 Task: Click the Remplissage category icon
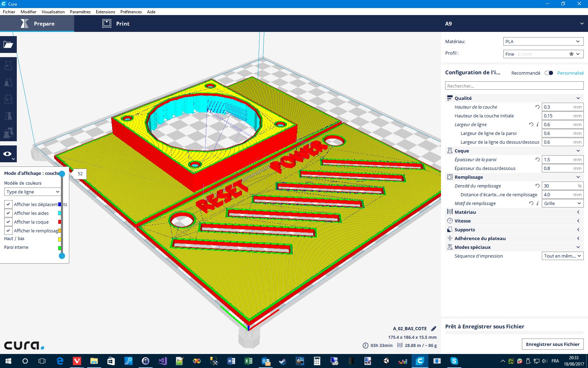point(450,177)
